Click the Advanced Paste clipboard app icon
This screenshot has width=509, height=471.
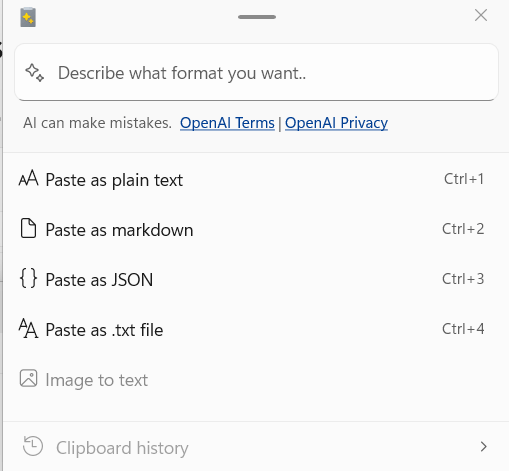point(28,17)
